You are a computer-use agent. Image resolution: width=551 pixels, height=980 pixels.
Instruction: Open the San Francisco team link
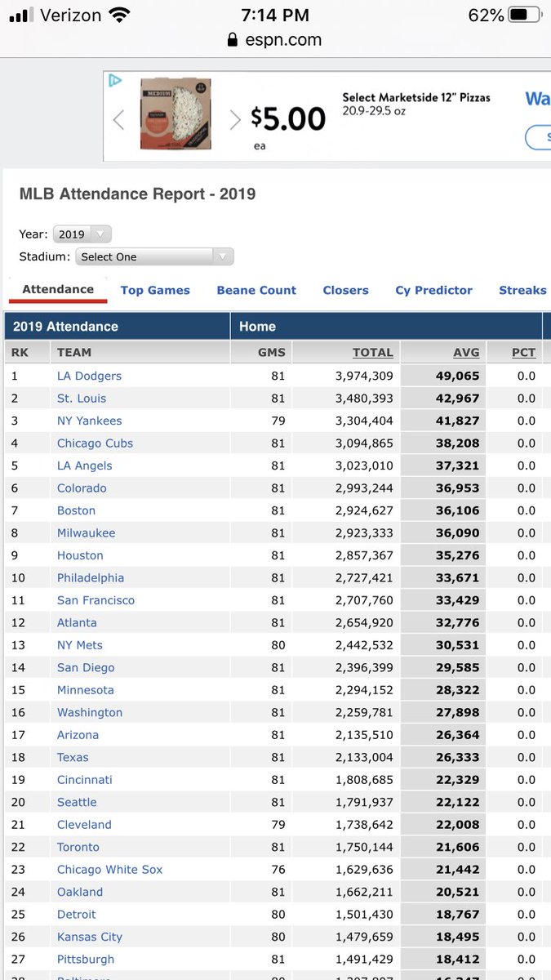pyautogui.click(x=96, y=600)
